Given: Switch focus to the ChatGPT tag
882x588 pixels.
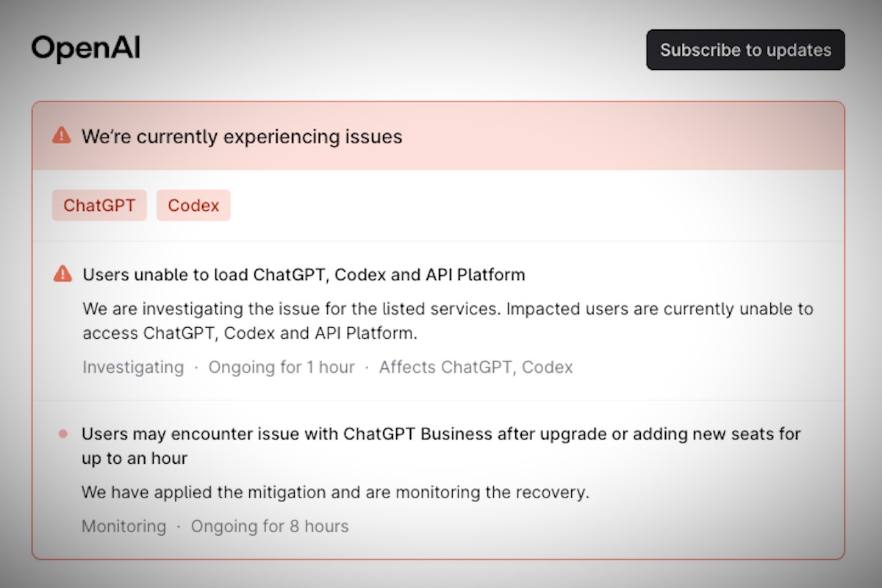Looking at the screenshot, I should [99, 205].
